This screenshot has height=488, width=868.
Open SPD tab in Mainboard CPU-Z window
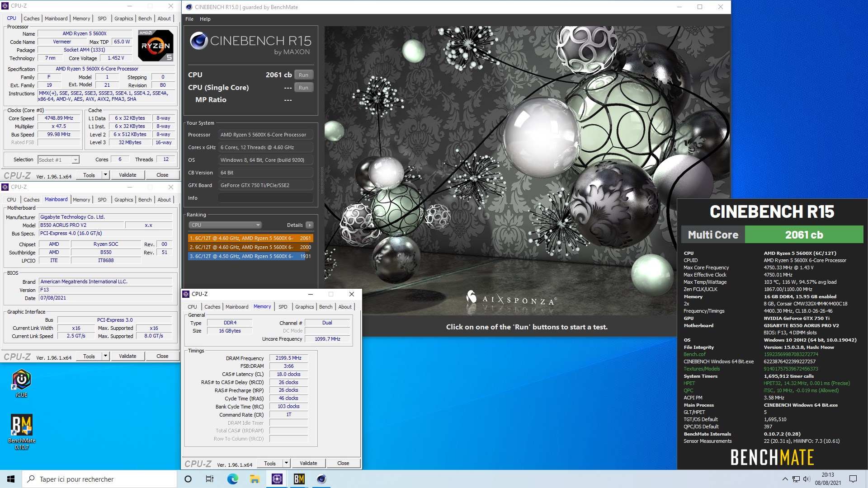coord(102,200)
